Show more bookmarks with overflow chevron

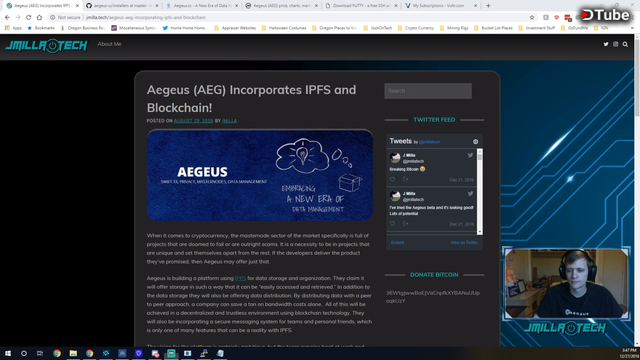pos(632,28)
